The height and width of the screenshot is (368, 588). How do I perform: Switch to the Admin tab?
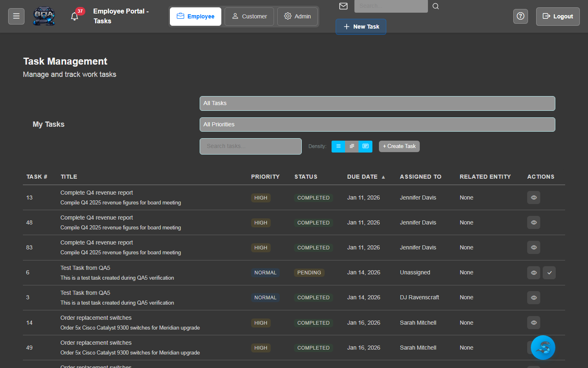pos(298,16)
